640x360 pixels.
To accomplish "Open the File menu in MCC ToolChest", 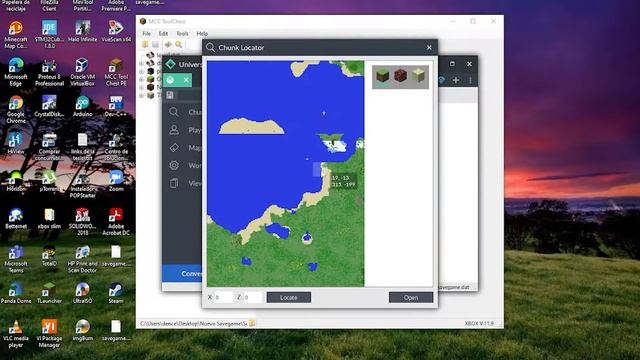I will [147, 33].
